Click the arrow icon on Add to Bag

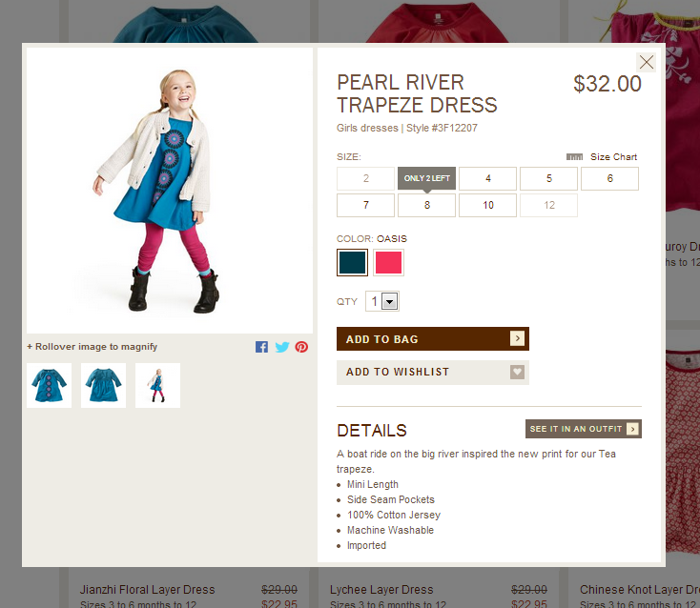pos(517,338)
